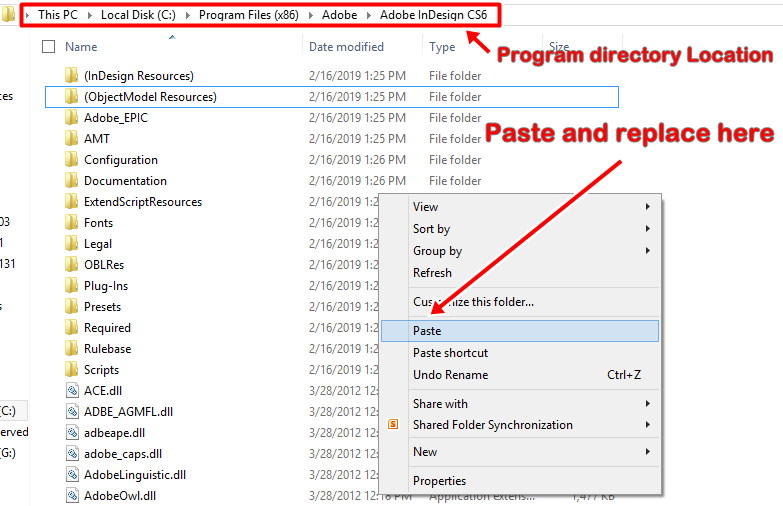This screenshot has width=783, height=506.
Task: Click the ExtendScriptResources folder icon
Action: [71, 201]
